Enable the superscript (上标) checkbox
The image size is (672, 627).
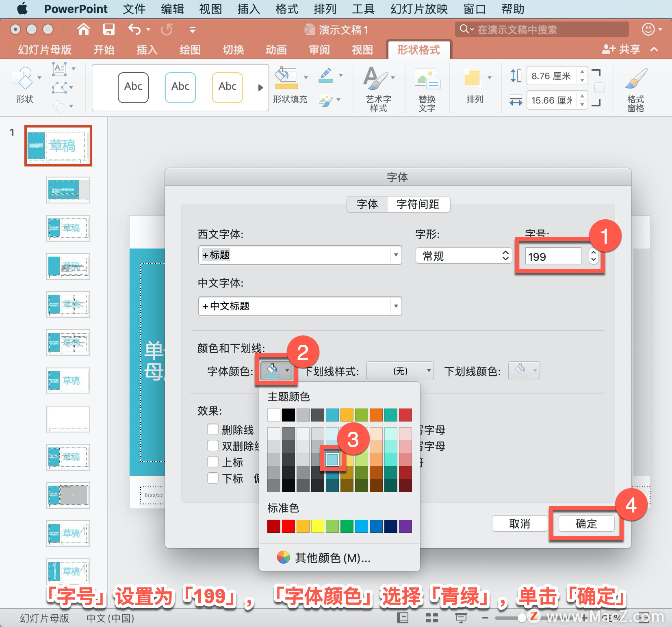pos(213,462)
